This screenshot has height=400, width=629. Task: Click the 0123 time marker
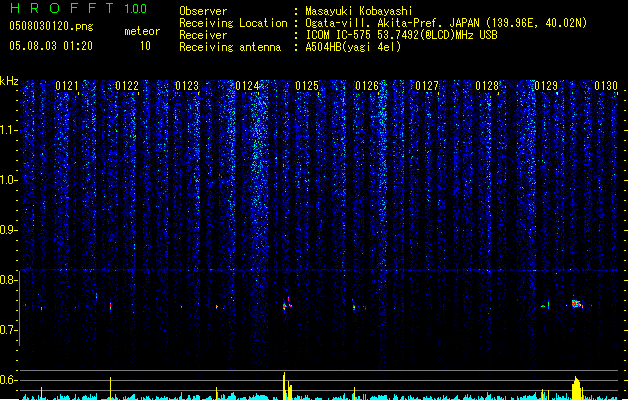coord(187,86)
